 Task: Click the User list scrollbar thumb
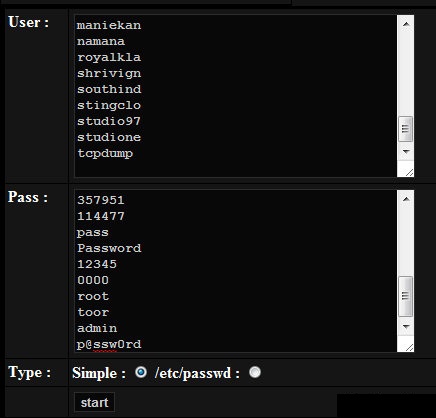(x=406, y=129)
